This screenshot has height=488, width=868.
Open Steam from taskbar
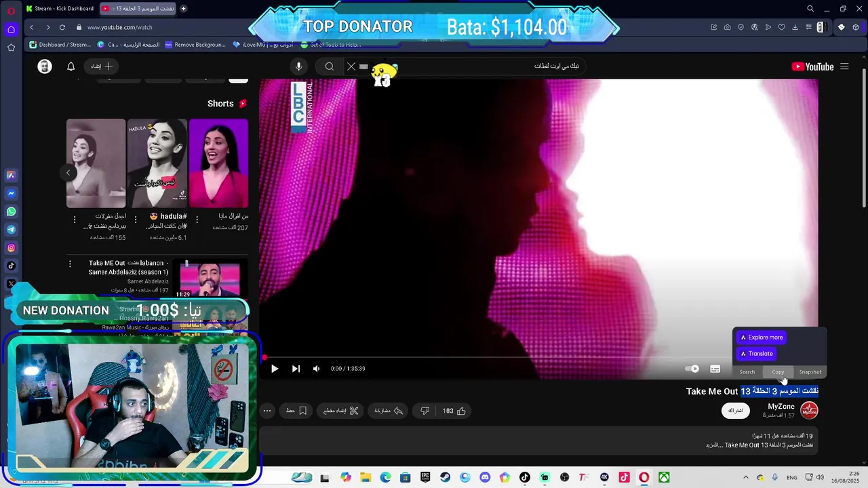pyautogui.click(x=445, y=478)
